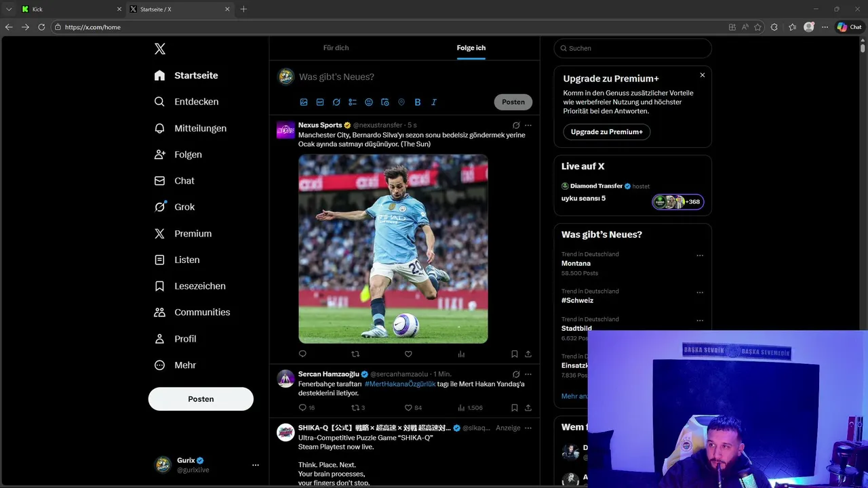The height and width of the screenshot is (488, 868).
Task: Open Grok in the sidebar
Action: pos(174,207)
